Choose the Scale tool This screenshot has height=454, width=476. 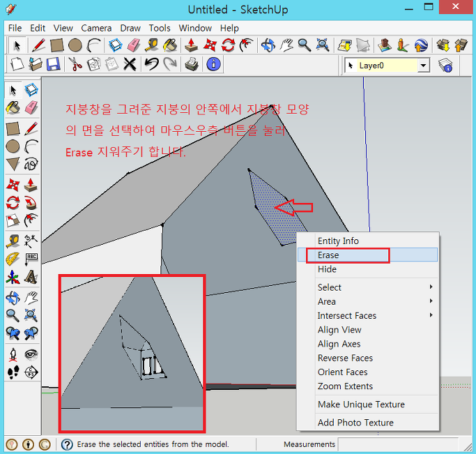pos(13,220)
